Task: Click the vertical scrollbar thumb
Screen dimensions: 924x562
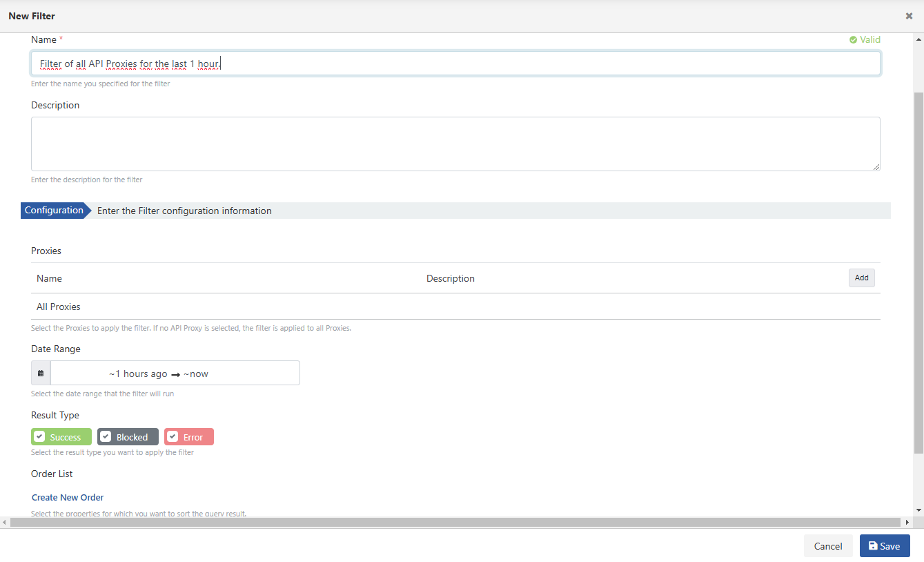Action: 918,269
